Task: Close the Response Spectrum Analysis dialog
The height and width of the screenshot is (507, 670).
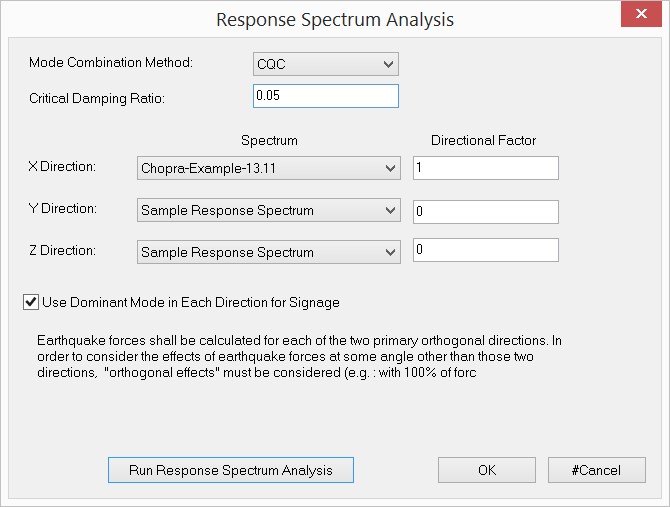Action: click(641, 14)
